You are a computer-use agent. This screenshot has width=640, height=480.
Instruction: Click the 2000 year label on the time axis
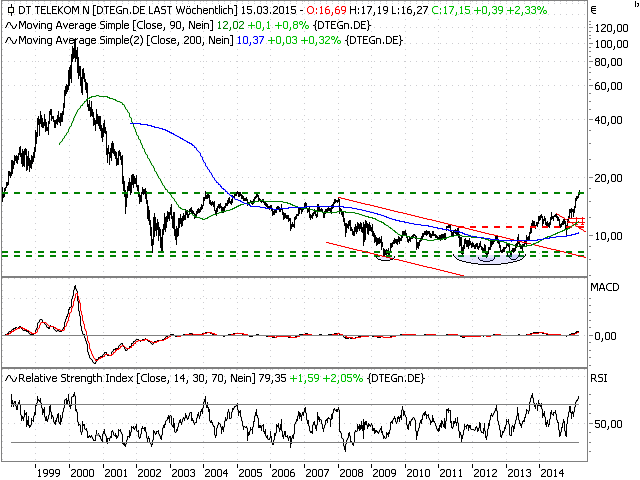(82, 473)
